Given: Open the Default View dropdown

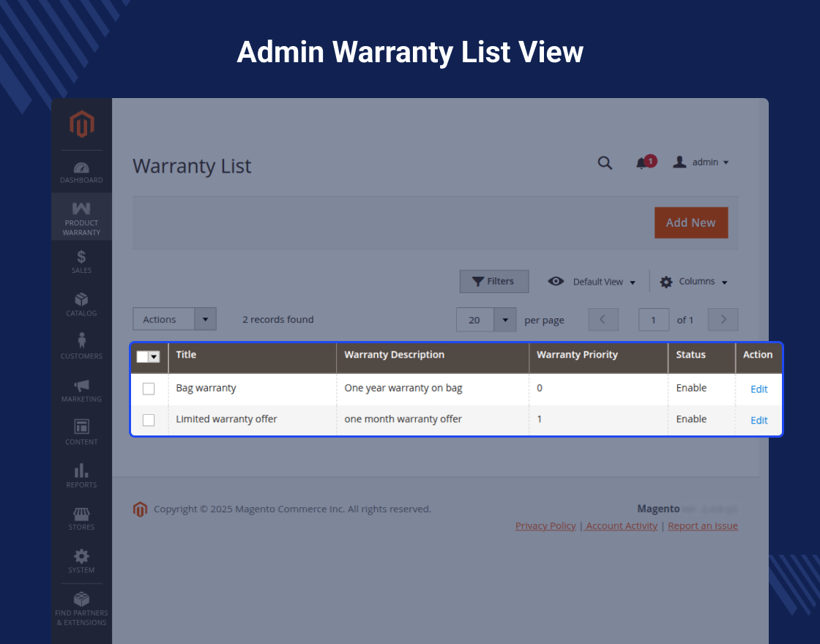Looking at the screenshot, I should [592, 282].
